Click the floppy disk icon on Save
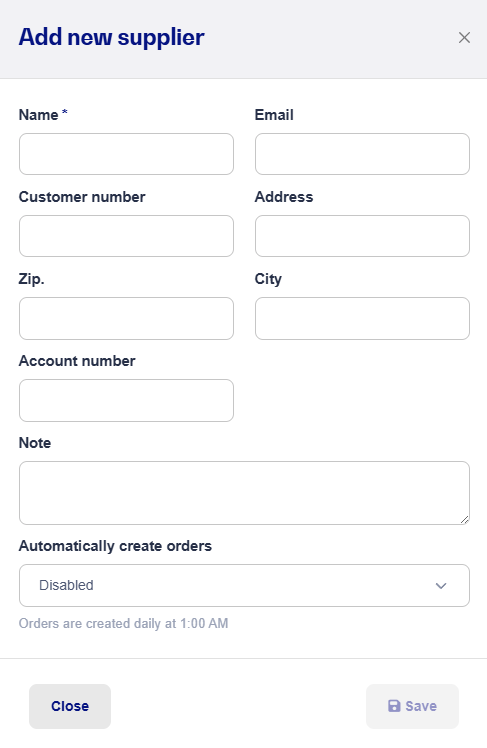Screen dimensions: 487x748 pyautogui.click(x=394, y=706)
